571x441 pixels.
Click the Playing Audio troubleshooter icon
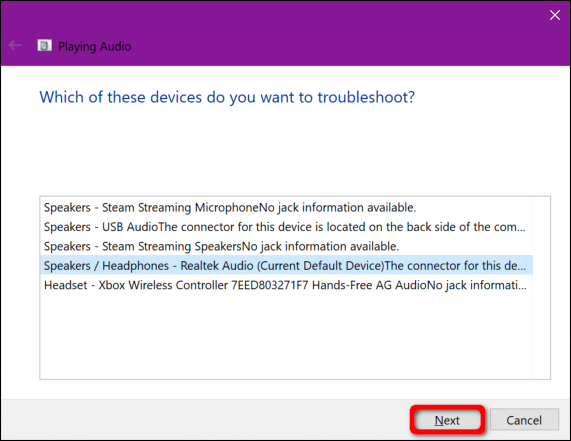[x=44, y=46]
